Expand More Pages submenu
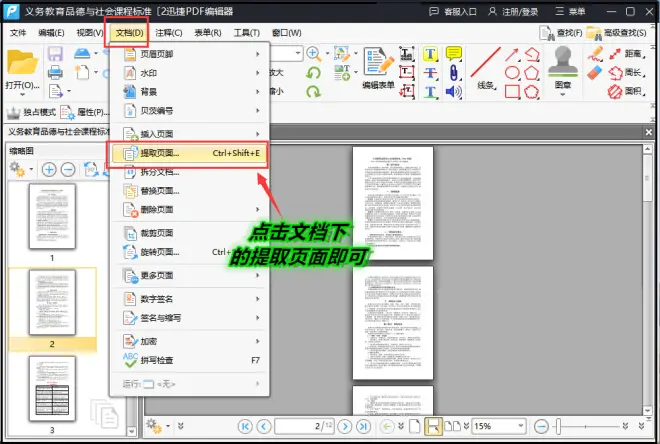This screenshot has height=444, width=660. 189,275
